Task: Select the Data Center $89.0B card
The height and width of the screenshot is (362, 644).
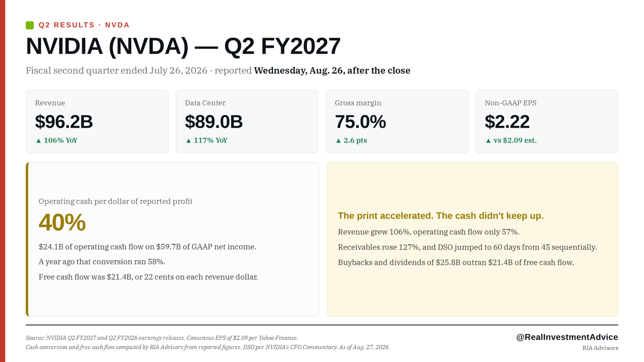Action: pos(247,122)
